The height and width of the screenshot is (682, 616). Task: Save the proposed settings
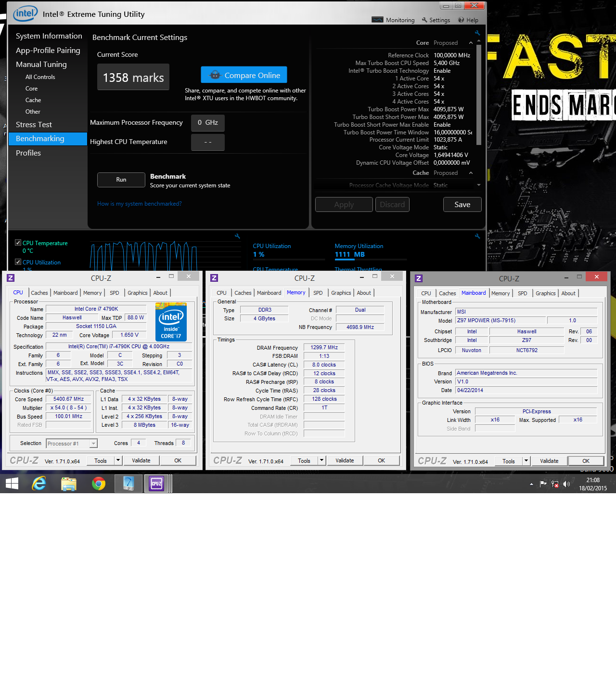click(462, 205)
